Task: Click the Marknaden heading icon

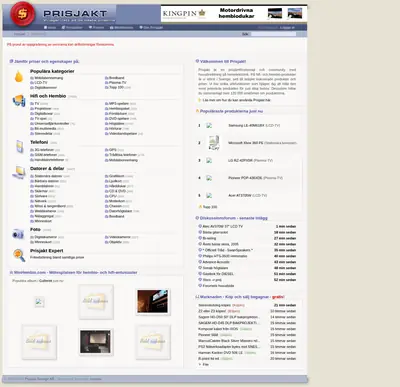Action: tap(197, 297)
